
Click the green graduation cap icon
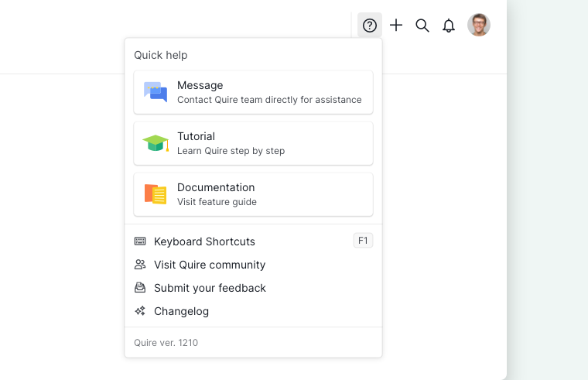click(156, 143)
